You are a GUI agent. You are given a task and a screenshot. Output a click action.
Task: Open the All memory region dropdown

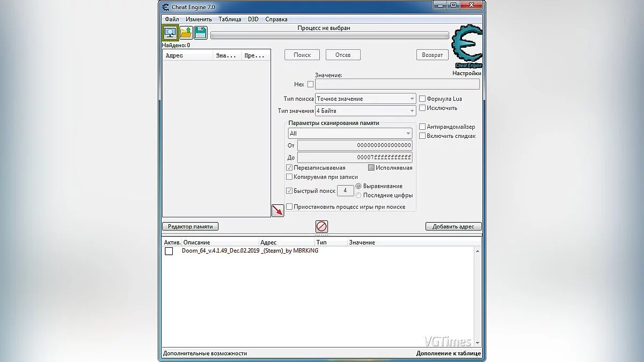pyautogui.click(x=350, y=133)
